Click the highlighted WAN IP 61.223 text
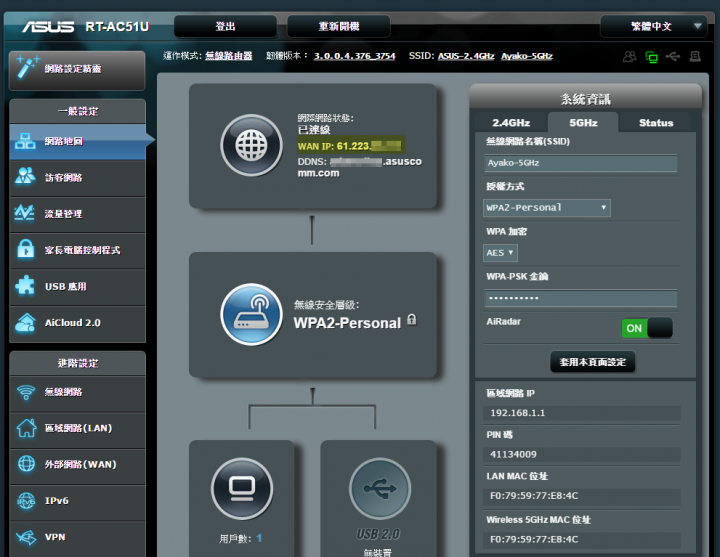 [x=349, y=146]
